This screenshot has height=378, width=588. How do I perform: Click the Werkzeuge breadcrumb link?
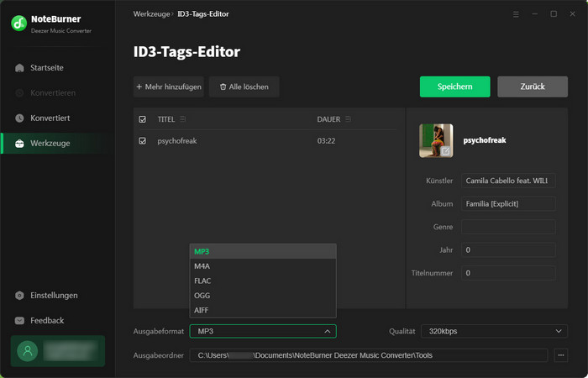(151, 14)
